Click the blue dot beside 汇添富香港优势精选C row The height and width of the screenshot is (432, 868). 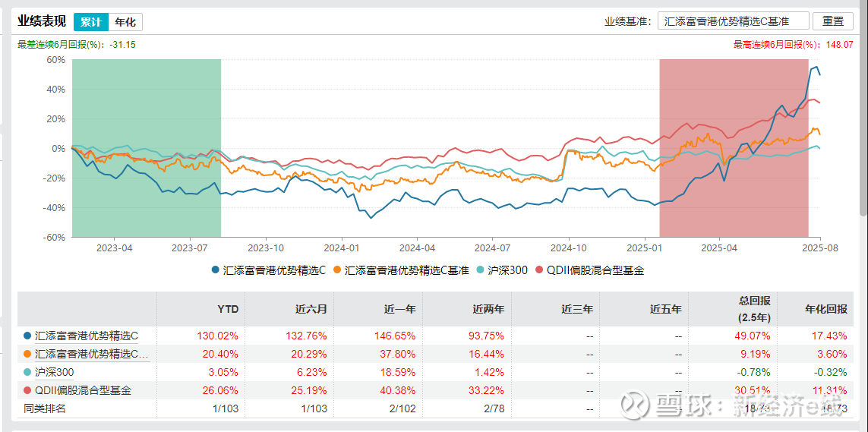point(28,335)
